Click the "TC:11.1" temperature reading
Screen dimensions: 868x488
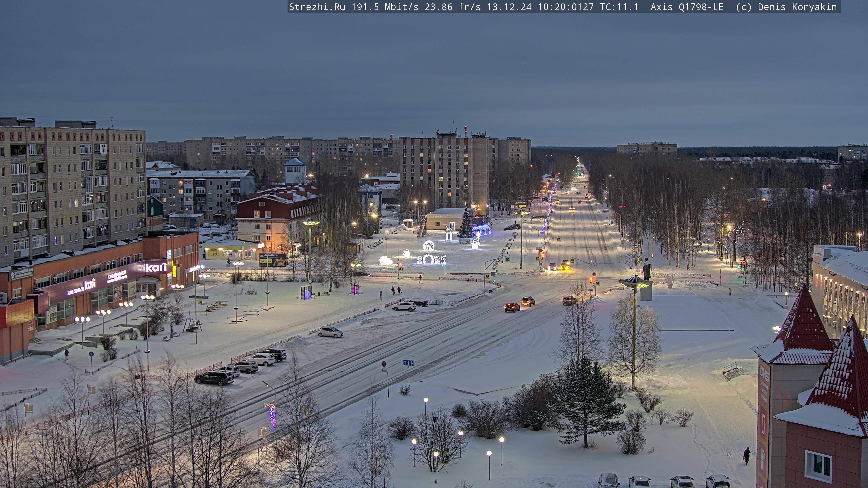[x=619, y=7]
